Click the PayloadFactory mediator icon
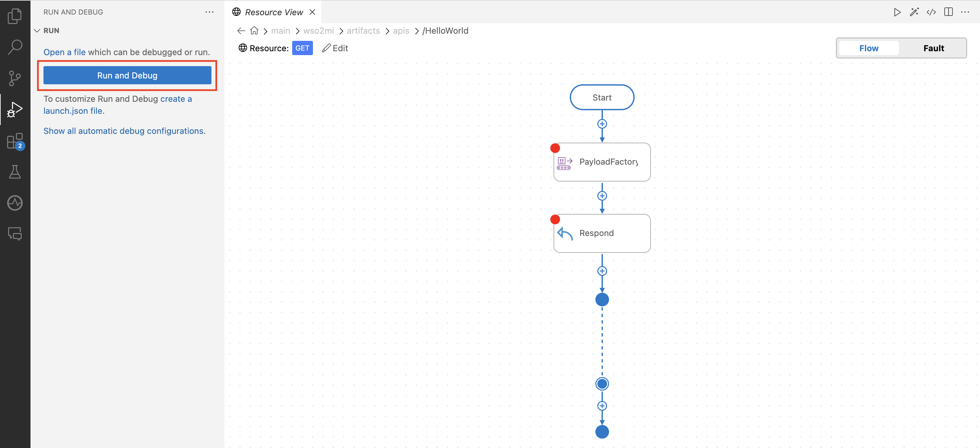 [x=565, y=163]
